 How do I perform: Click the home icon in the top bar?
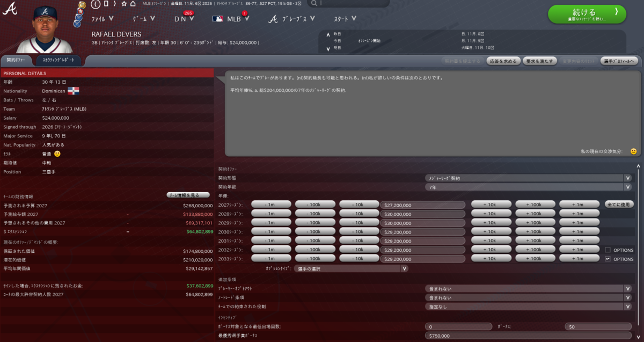(x=132, y=4)
